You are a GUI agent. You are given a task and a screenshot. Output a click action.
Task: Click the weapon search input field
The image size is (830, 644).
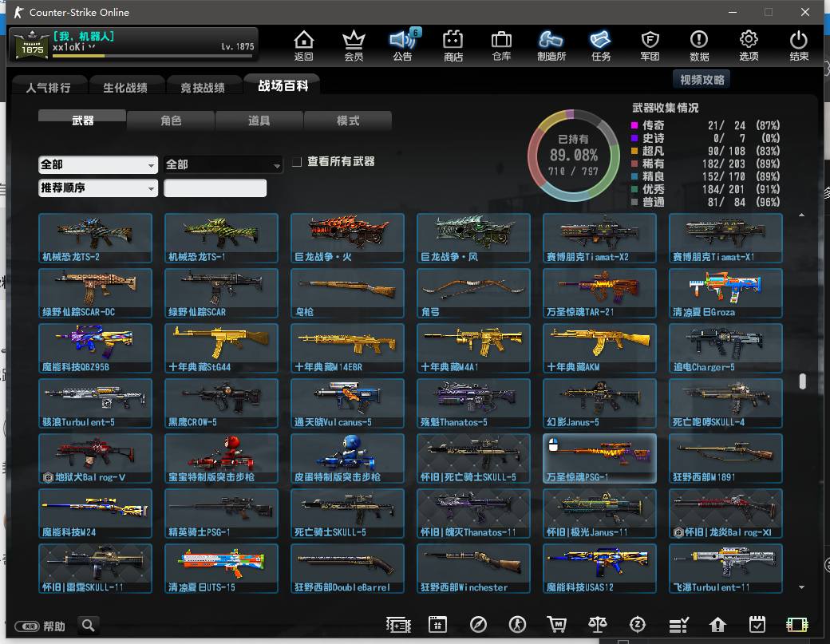(215, 188)
